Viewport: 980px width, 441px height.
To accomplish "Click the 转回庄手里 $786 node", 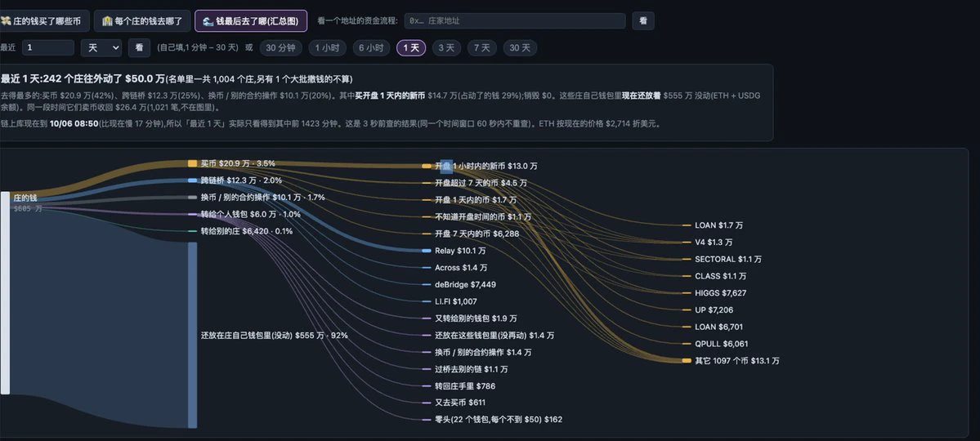I will pyautogui.click(x=465, y=386).
